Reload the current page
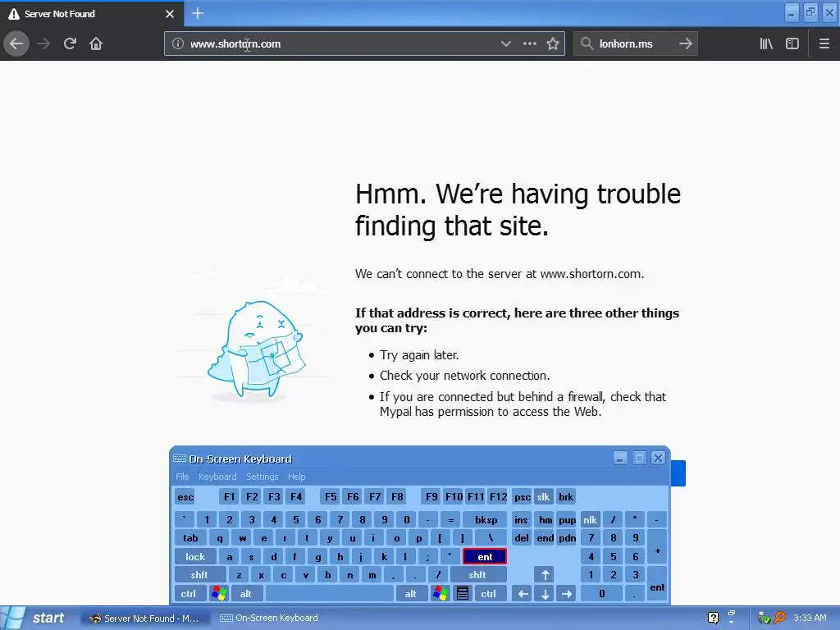Viewport: 840px width, 630px height. [70, 43]
